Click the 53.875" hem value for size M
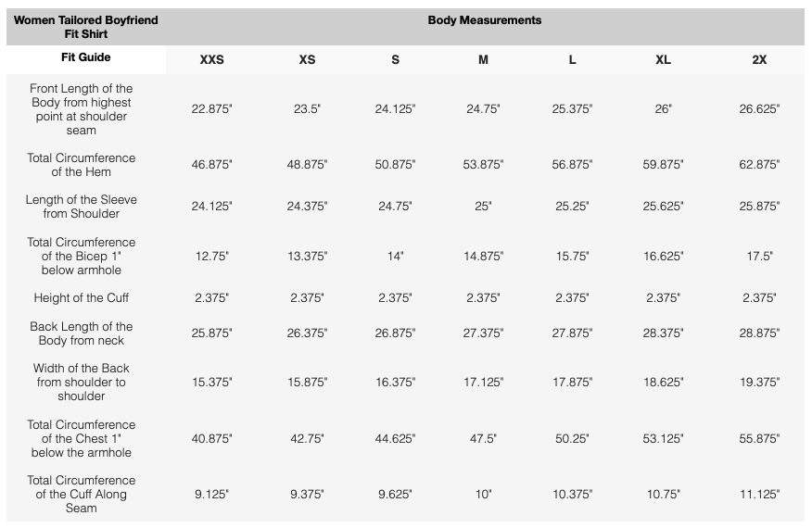This screenshot has height=528, width=812. 483,165
